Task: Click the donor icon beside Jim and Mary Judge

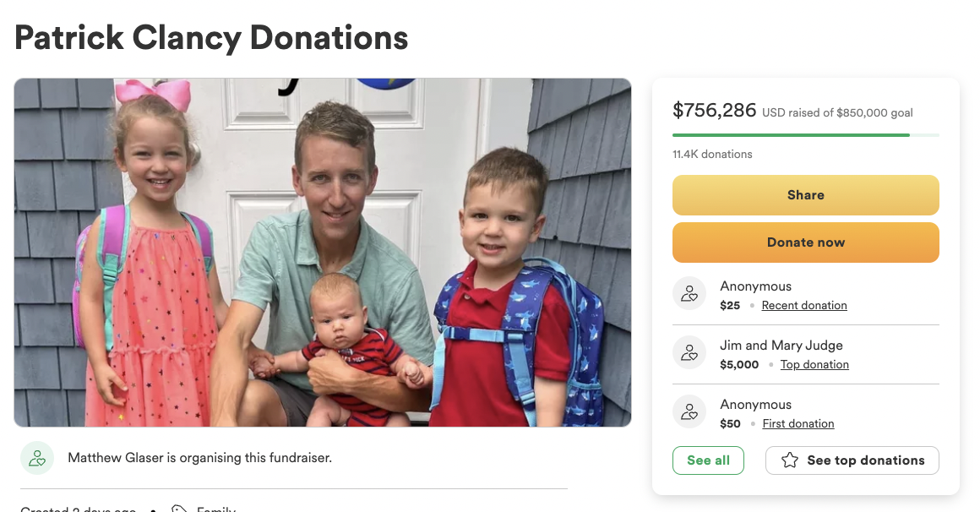Action: click(689, 352)
